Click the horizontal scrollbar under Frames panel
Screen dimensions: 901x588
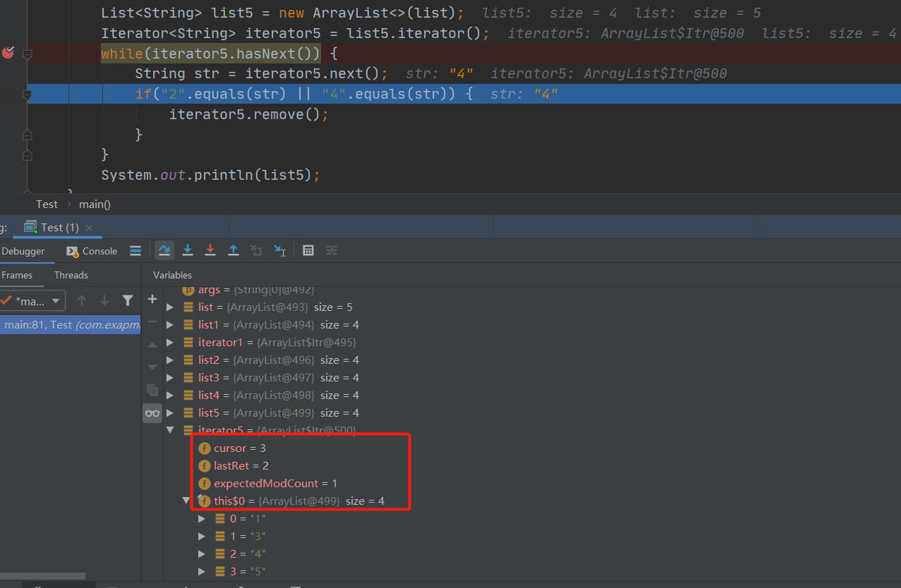(x=42, y=576)
